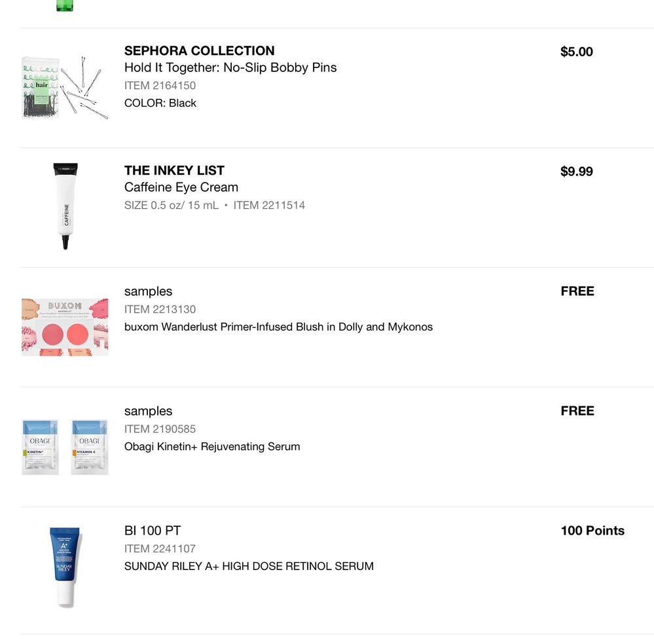Select SUNDAY RILEY A+ HIGH DOSE RETINOL SERUM text

[249, 566]
